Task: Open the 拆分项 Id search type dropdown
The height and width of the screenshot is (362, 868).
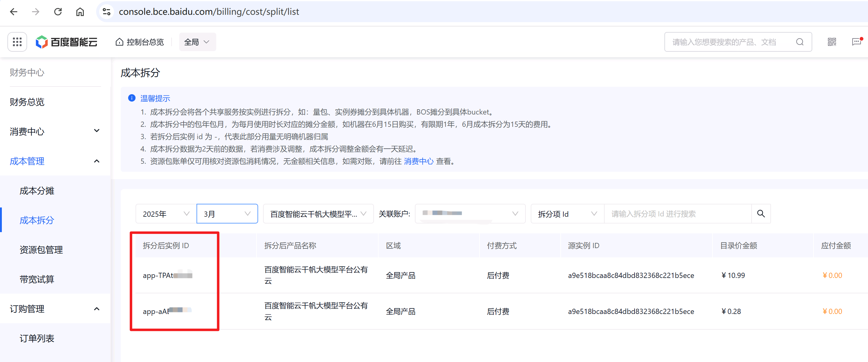Action: tap(567, 214)
